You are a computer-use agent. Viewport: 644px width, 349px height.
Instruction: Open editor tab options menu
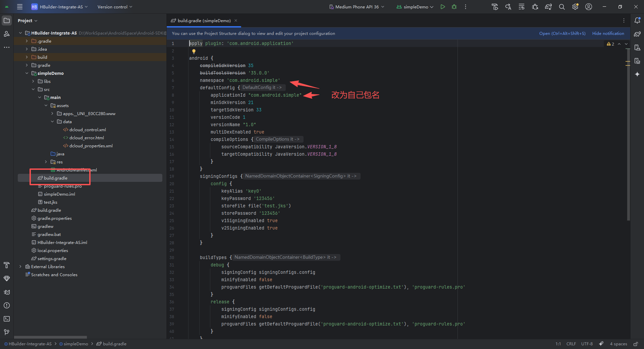[x=624, y=20]
